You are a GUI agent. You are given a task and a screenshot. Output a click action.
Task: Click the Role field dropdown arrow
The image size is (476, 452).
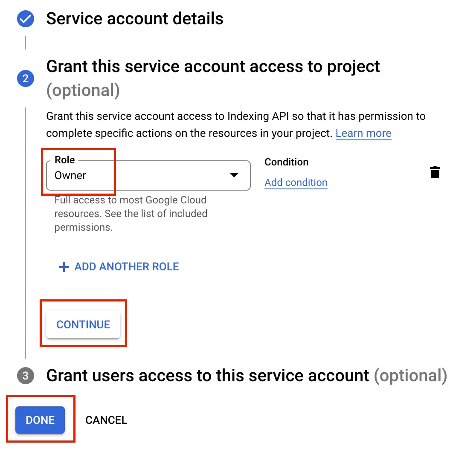coord(234,175)
